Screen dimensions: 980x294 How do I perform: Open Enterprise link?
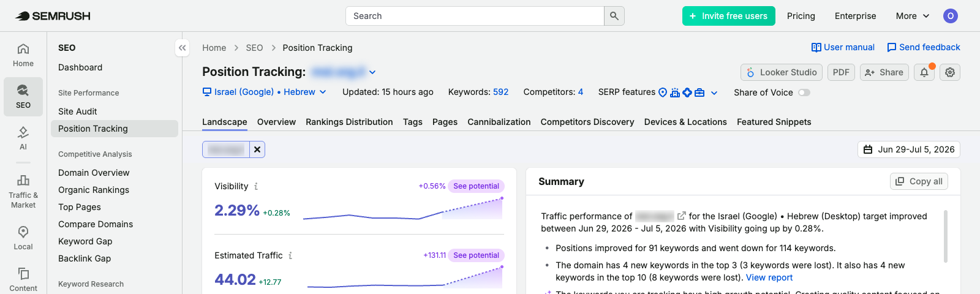855,16
